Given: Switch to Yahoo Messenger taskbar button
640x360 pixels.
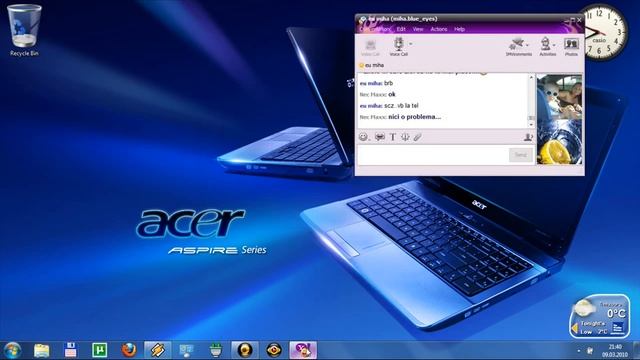Looking at the screenshot, I should (x=303, y=350).
